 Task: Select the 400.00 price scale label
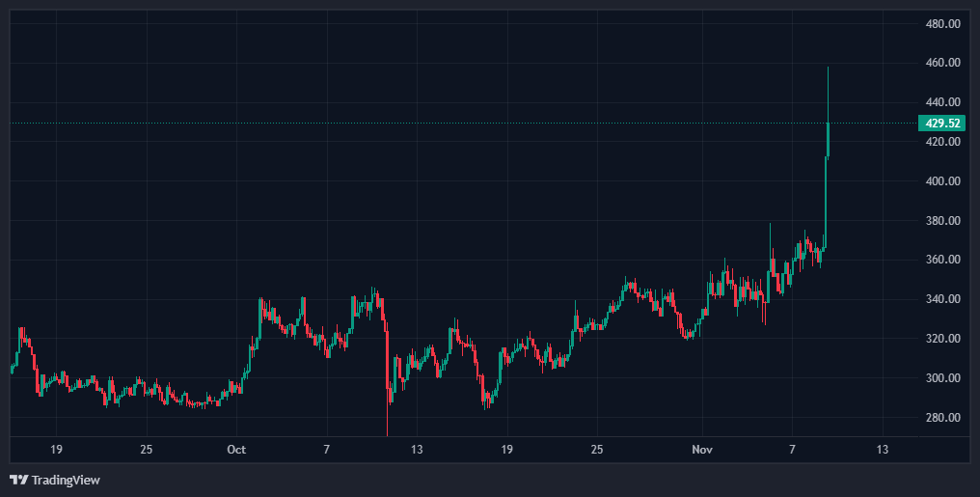tap(942, 181)
